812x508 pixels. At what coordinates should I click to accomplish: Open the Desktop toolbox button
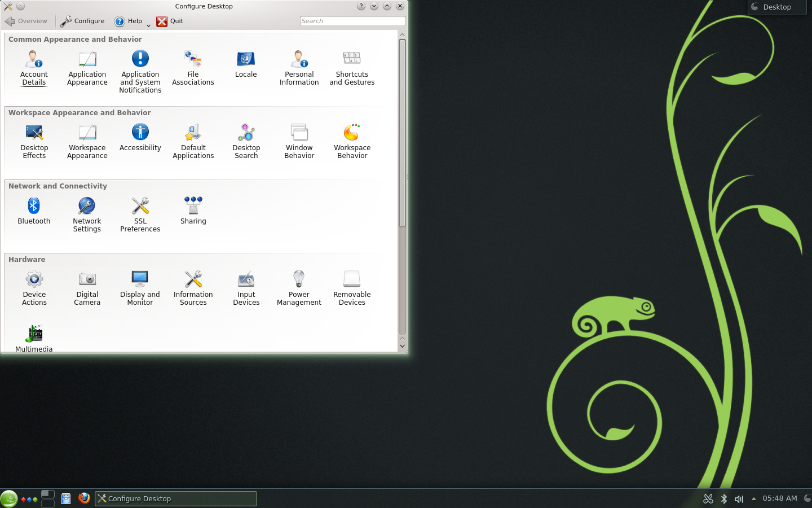(777, 7)
